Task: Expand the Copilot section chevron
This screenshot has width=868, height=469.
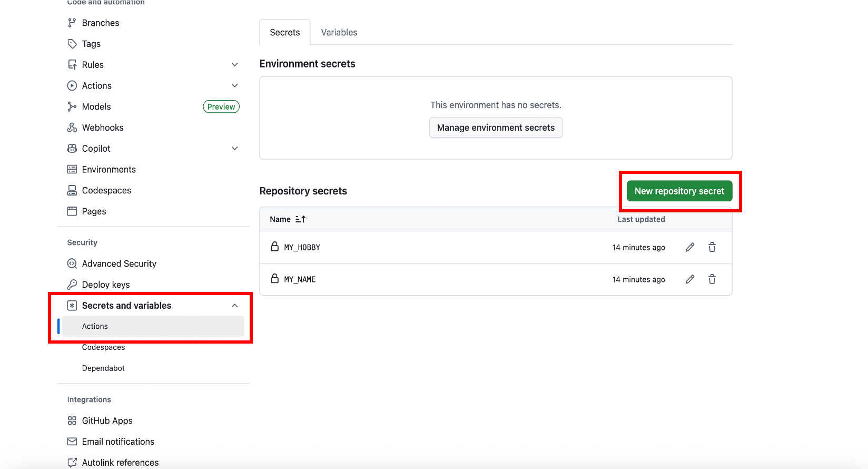Action: click(235, 149)
